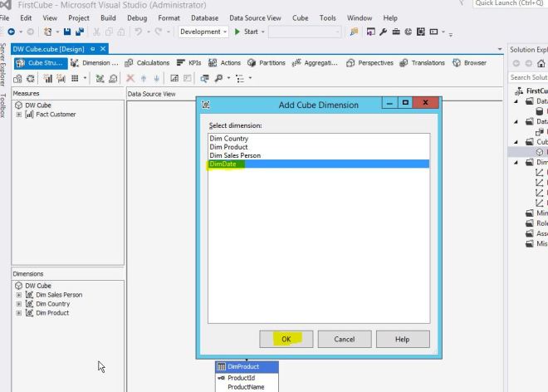The image size is (548, 392).
Task: Select DimDate in the dimension list
Action: point(223,164)
